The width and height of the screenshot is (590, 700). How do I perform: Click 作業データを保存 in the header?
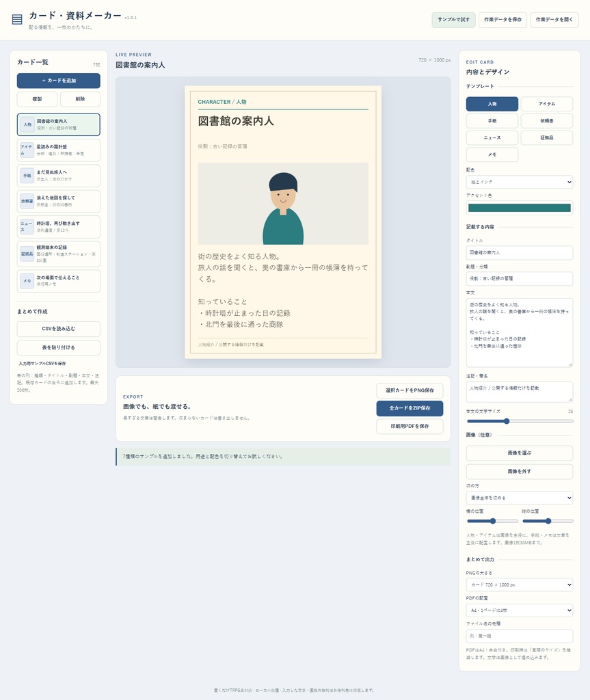point(502,20)
